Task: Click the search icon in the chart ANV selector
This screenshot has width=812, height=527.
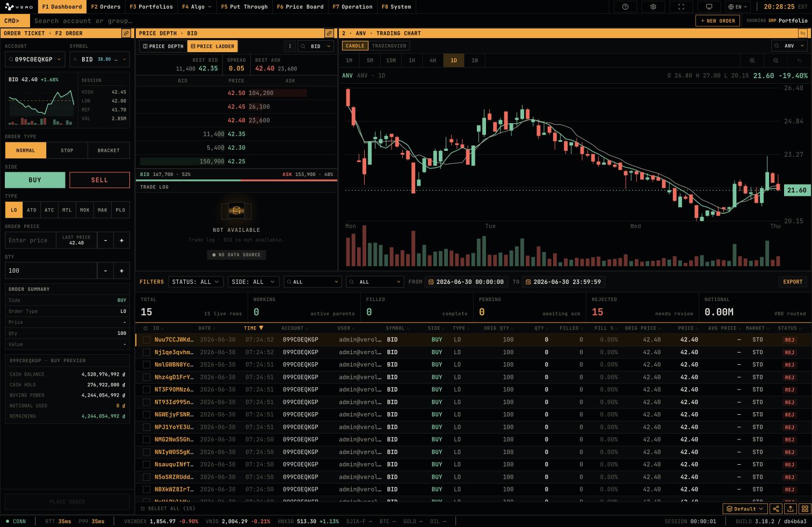Action: click(777, 46)
